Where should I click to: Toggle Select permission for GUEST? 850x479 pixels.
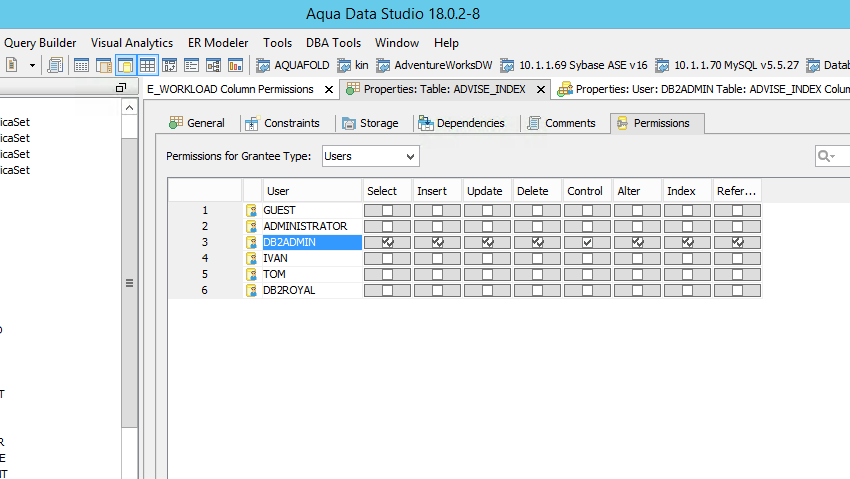pos(387,210)
